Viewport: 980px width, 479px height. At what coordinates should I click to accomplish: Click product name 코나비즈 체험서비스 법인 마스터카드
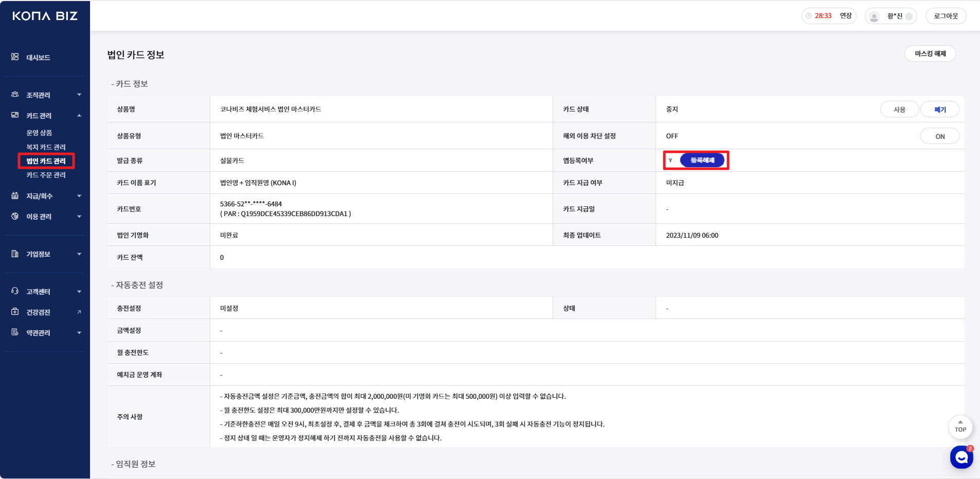(270, 109)
